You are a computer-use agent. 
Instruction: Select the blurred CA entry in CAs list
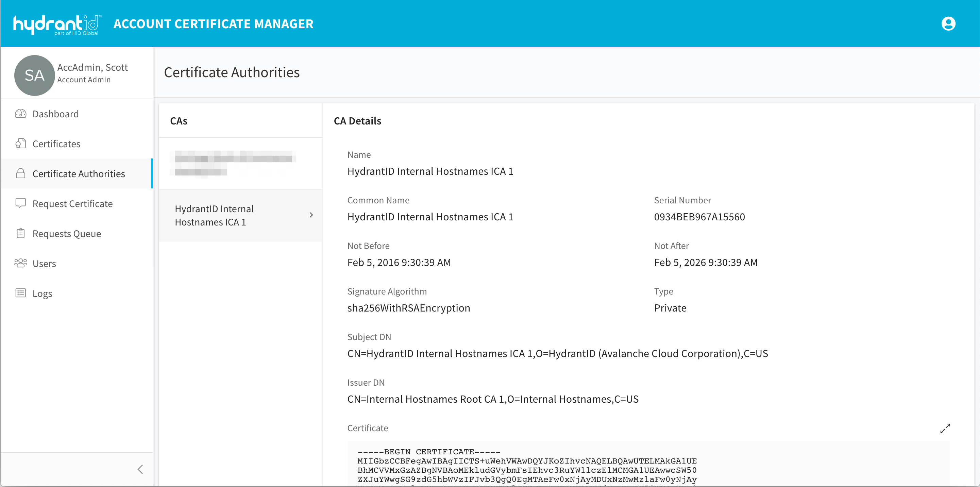pyautogui.click(x=241, y=164)
